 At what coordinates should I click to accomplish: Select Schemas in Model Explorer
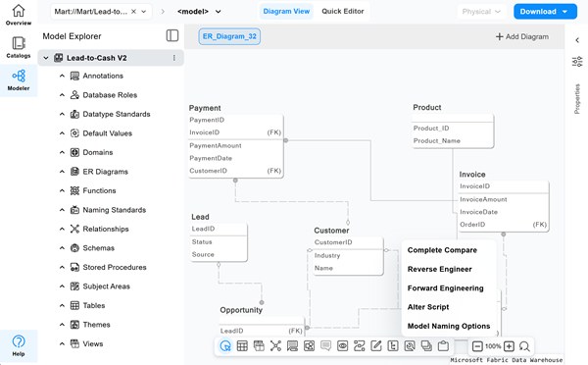tap(98, 248)
